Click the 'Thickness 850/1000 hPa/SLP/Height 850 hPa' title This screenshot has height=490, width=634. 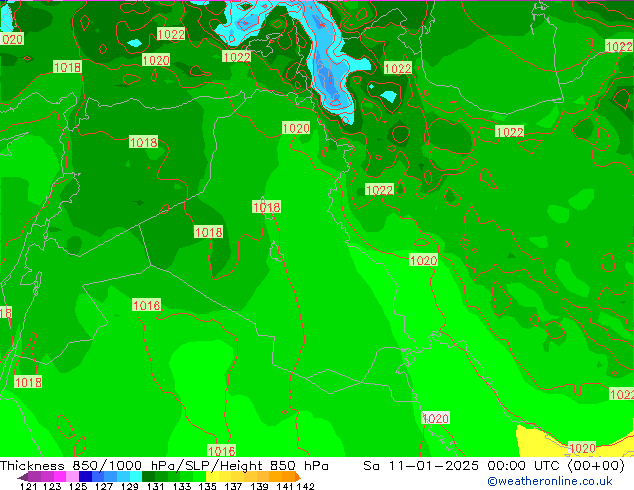(164, 465)
